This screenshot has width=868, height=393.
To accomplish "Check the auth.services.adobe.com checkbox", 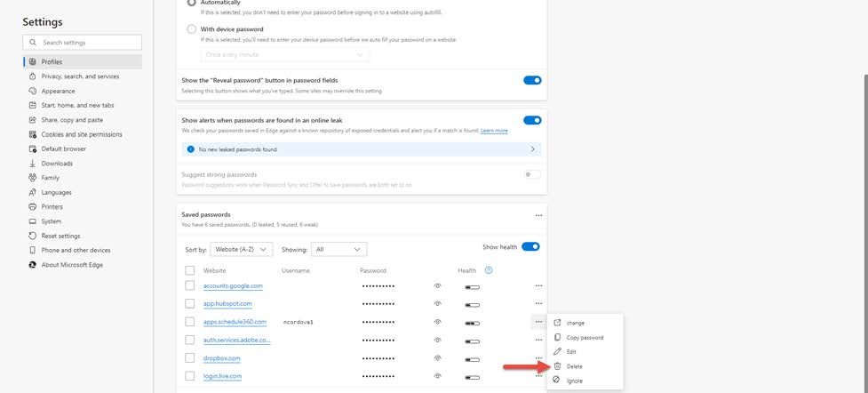I will pos(190,340).
